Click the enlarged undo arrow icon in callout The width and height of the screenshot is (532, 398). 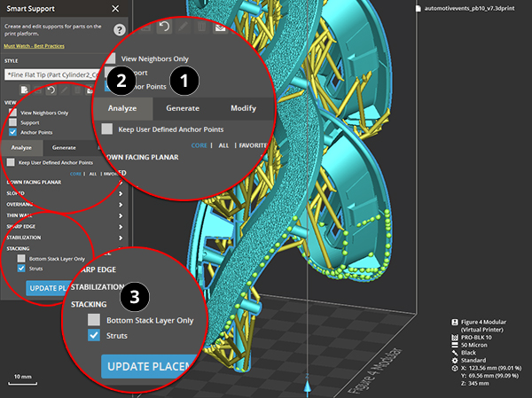pyautogui.click(x=163, y=27)
